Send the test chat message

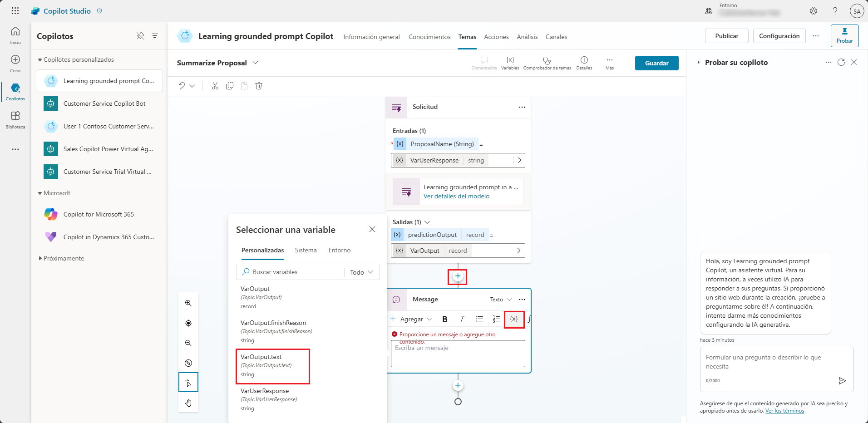(842, 380)
